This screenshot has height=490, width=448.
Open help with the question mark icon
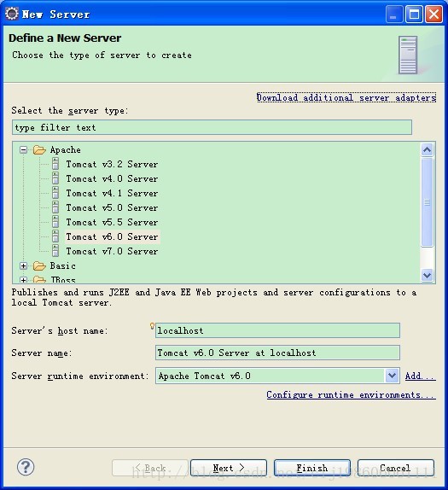(26, 467)
